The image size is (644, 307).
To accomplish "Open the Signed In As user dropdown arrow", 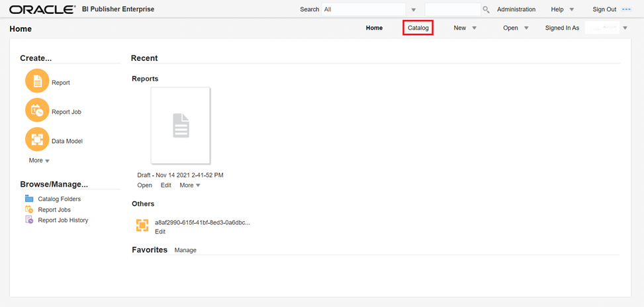I will [625, 28].
